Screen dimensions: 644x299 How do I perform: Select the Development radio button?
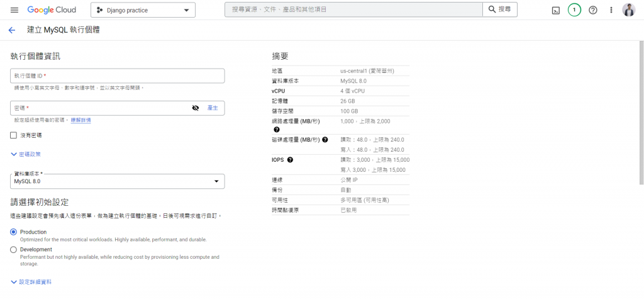coord(14,250)
